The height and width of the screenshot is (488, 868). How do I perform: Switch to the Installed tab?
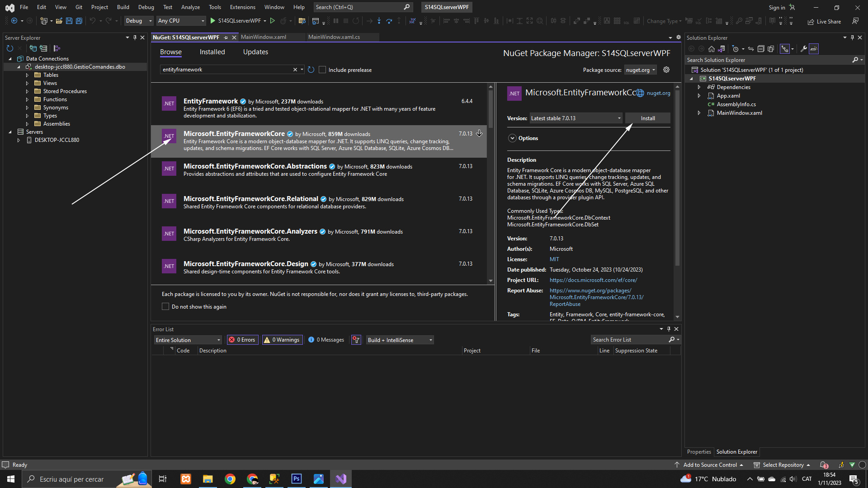pyautogui.click(x=212, y=52)
